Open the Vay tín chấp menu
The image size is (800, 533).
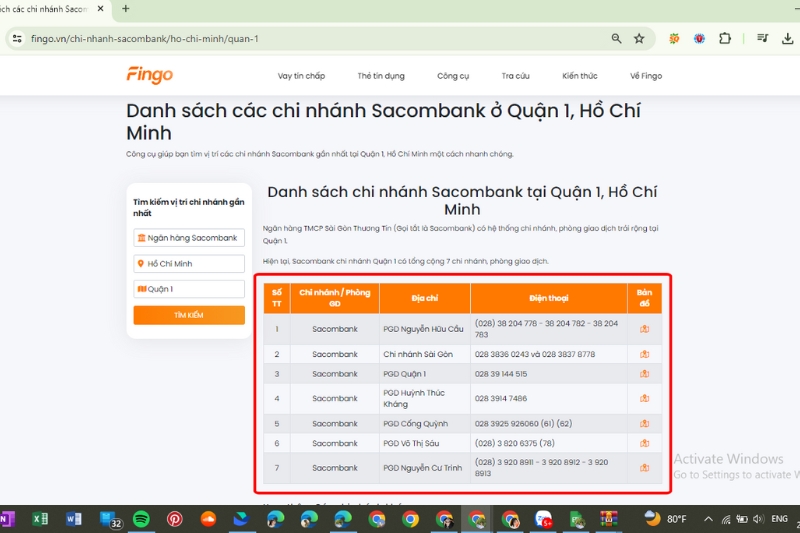point(301,76)
